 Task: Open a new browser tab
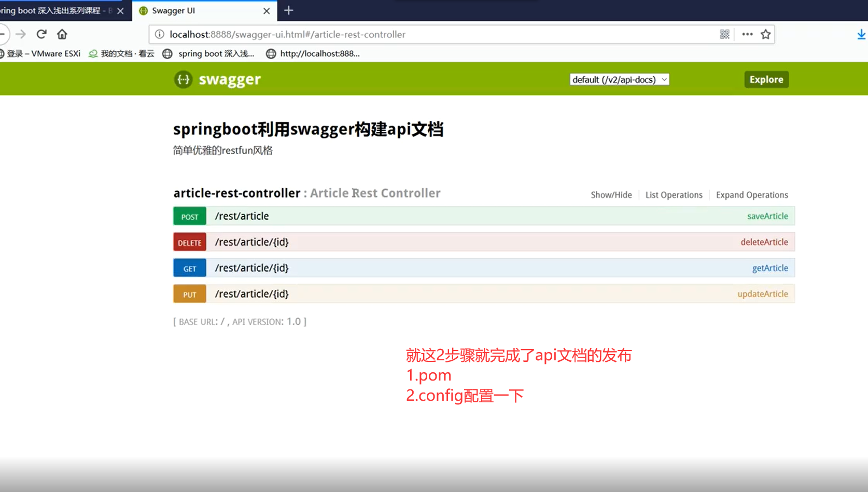pyautogui.click(x=289, y=10)
